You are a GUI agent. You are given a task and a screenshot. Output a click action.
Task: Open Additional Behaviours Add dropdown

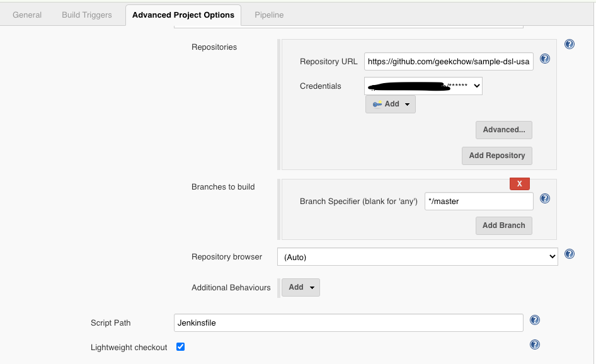301,287
